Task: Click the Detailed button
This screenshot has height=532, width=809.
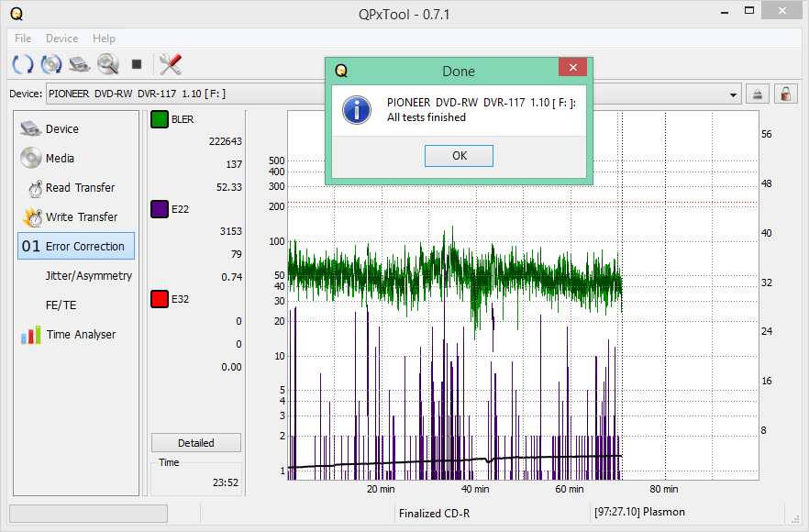Action: (196, 443)
